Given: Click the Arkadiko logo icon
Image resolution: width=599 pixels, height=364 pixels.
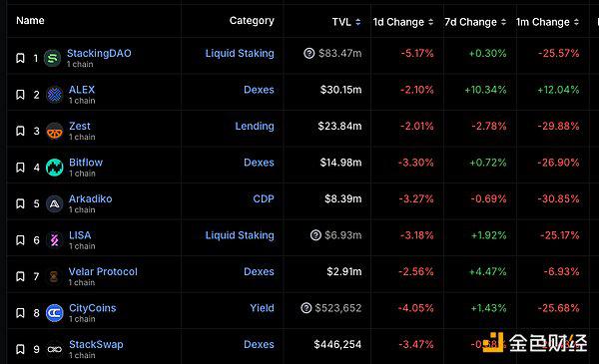Looking at the screenshot, I should point(54,203).
